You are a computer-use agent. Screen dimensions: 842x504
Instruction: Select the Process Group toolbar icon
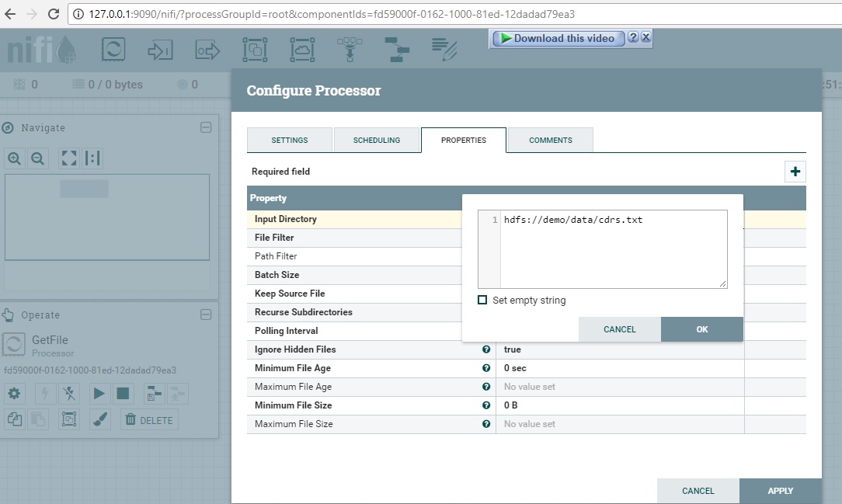coord(255,50)
